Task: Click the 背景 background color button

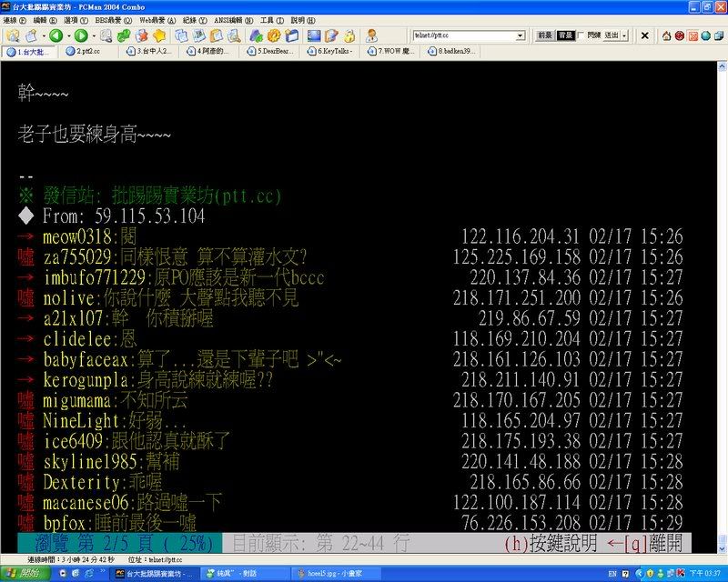Action: click(x=565, y=35)
